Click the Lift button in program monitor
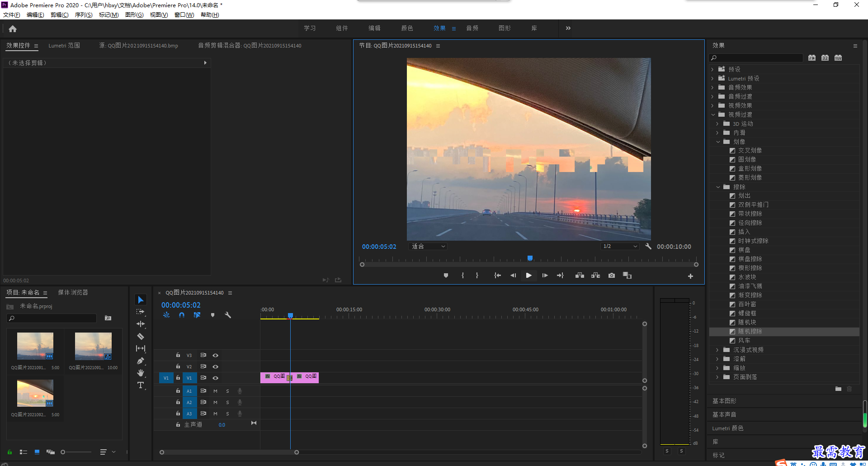 click(x=580, y=276)
